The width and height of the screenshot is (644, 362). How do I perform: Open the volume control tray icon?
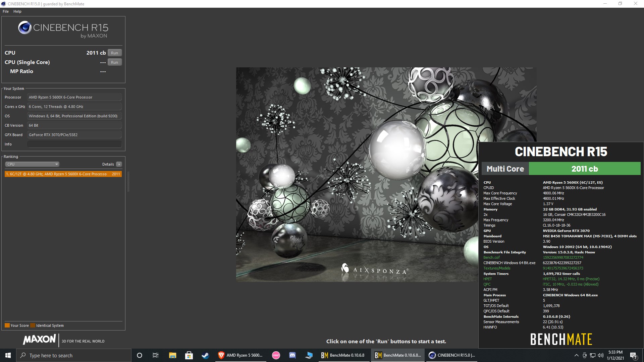click(x=601, y=355)
